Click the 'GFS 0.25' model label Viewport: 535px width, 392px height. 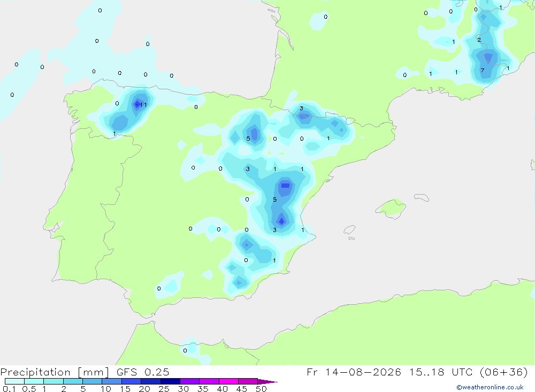pos(143,372)
